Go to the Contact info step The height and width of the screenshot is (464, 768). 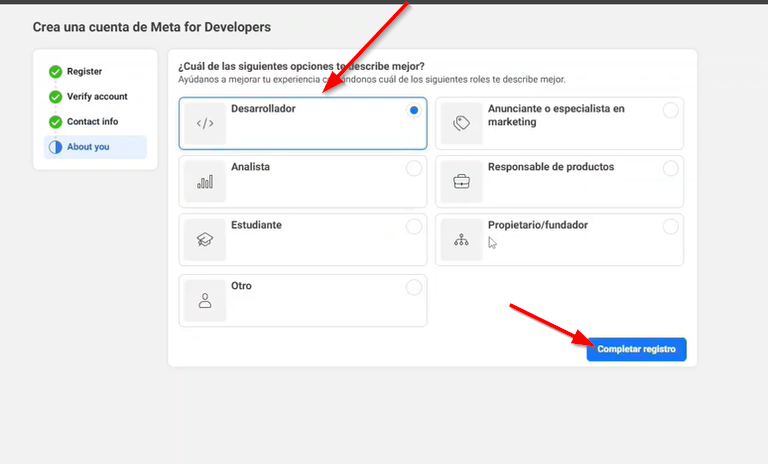(93, 122)
